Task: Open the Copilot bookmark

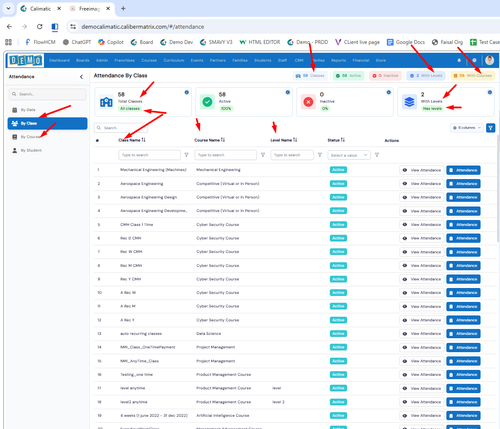Action: point(111,42)
